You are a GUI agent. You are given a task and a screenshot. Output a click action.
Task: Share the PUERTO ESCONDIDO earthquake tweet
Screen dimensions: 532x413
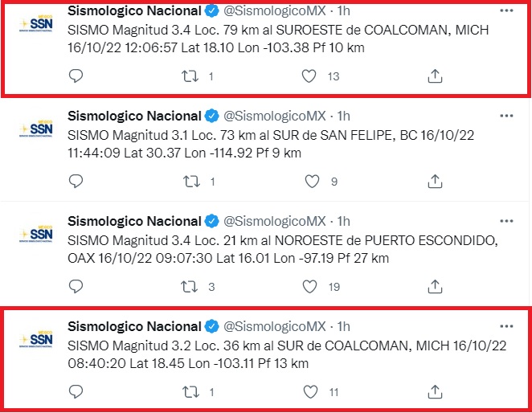pos(434,287)
